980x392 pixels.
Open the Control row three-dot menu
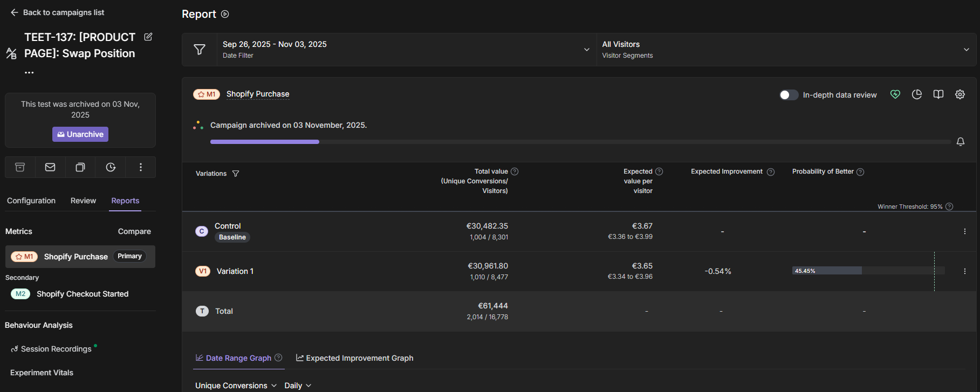pos(965,231)
